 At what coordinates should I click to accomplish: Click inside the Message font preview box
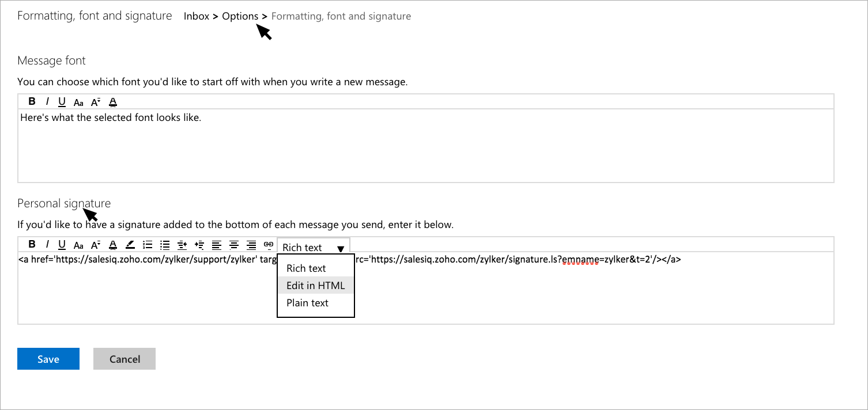click(426, 146)
